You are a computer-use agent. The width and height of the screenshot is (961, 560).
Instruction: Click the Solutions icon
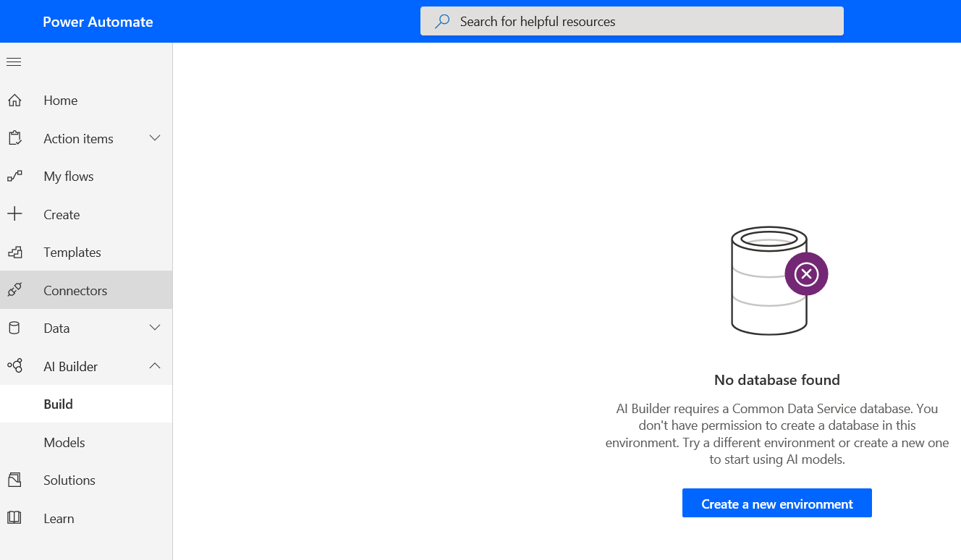point(14,480)
